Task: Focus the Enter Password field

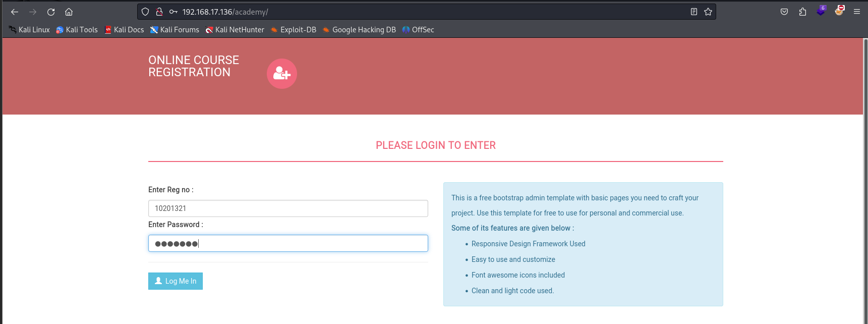Action: coord(288,243)
